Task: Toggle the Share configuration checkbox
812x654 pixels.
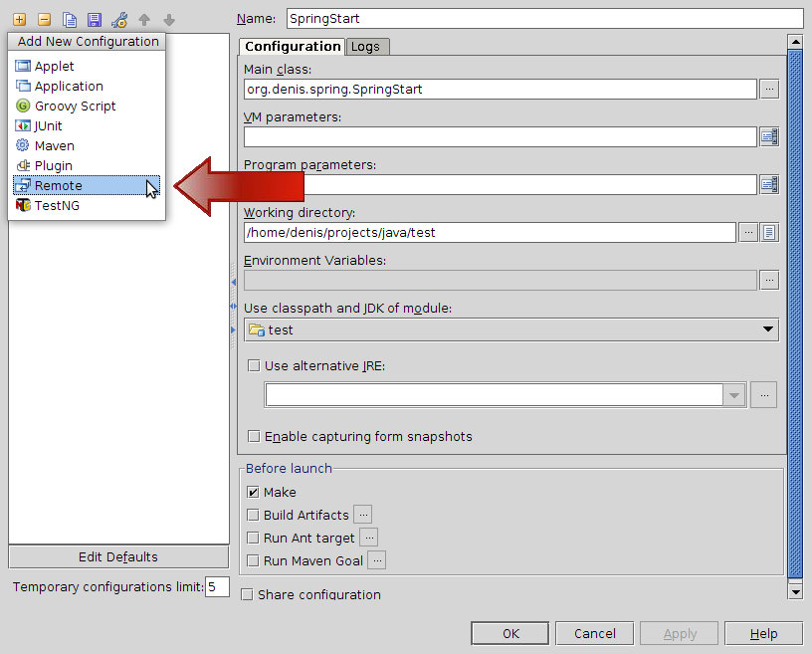Action: pos(247,594)
